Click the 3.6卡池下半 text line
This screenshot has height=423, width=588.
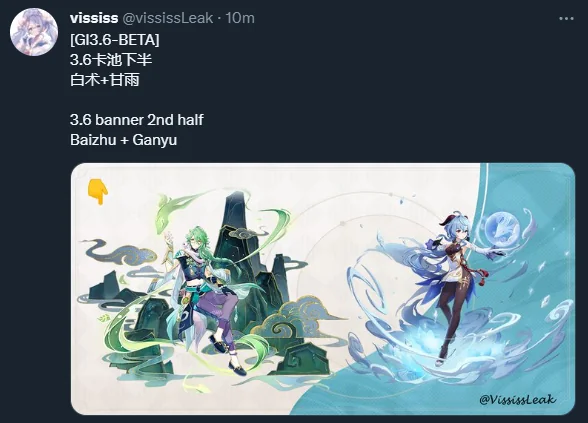click(111, 60)
